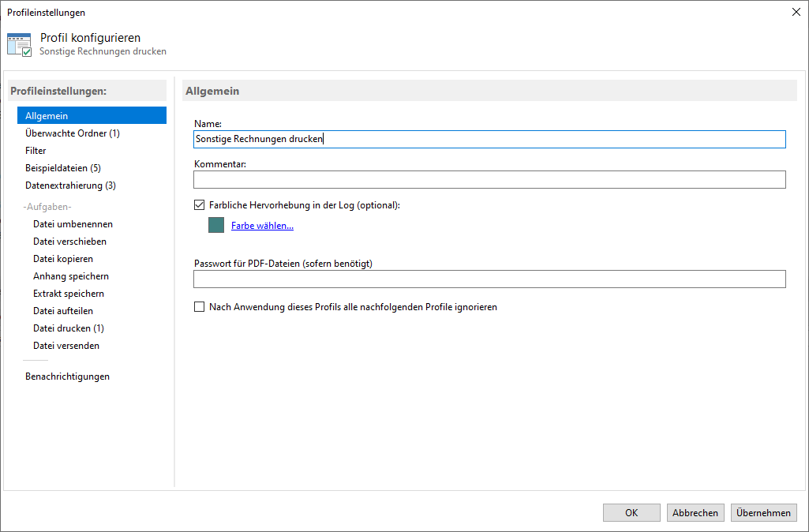
Task: Confirm the dialog with OK button
Action: 631,513
